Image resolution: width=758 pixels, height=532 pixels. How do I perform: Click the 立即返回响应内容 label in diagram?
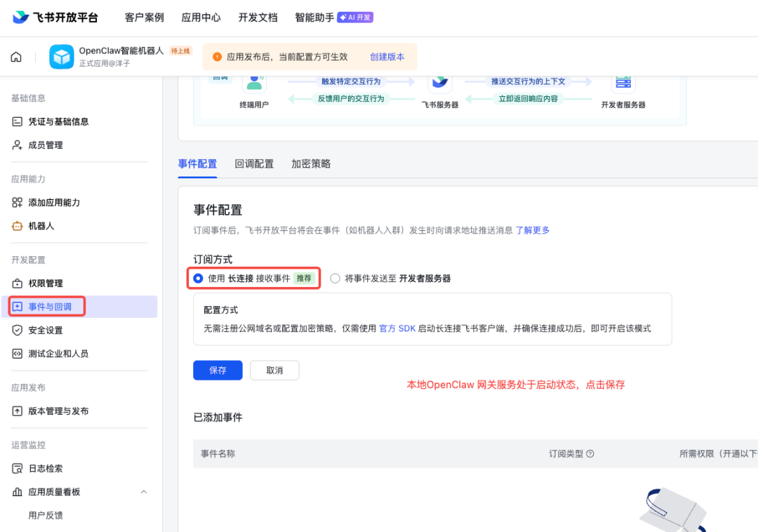[528, 98]
